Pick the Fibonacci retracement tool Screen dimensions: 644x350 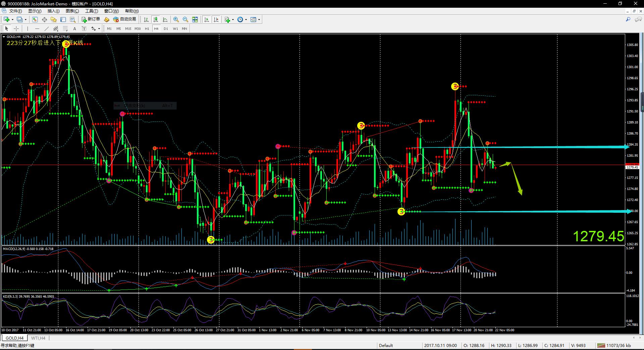coord(65,29)
